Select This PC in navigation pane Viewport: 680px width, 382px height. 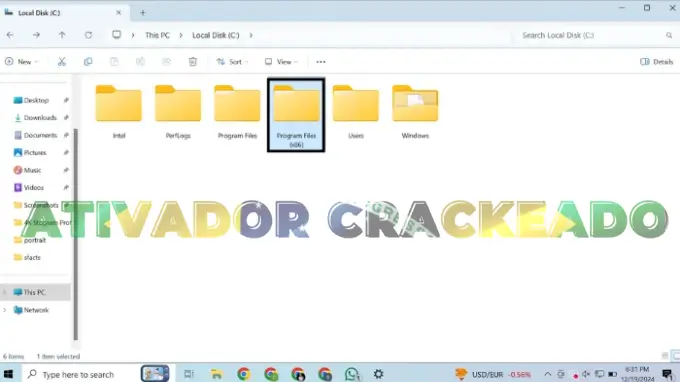pyautogui.click(x=34, y=292)
